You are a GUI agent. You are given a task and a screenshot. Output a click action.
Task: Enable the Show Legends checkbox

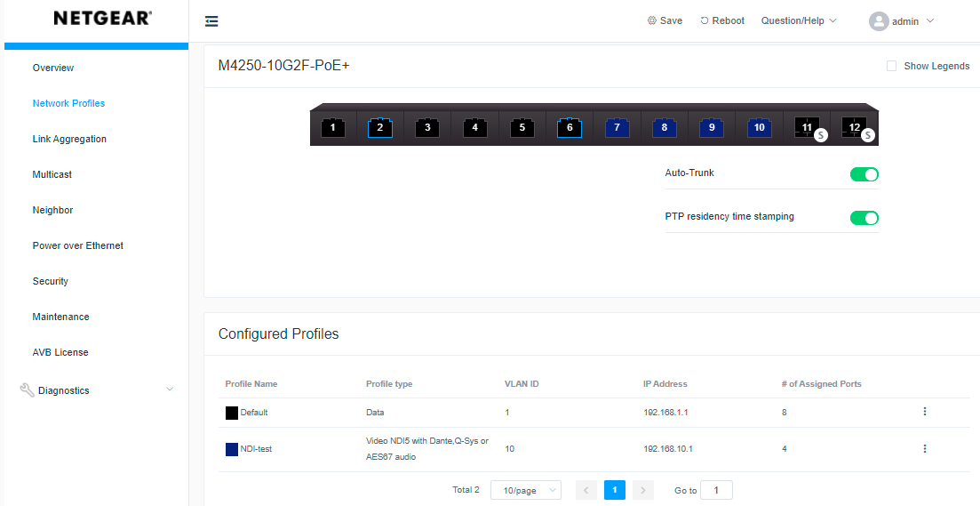coord(892,66)
